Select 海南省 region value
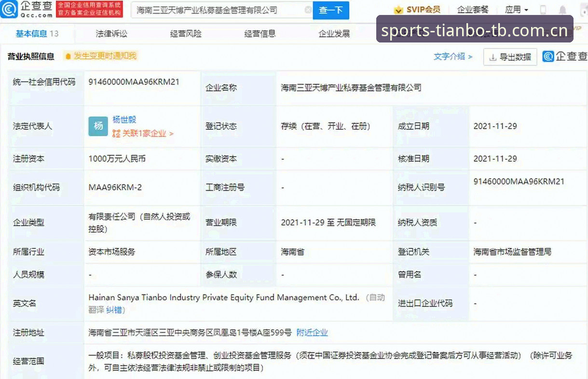Image resolution: width=588 pixels, height=379 pixels. tap(293, 252)
